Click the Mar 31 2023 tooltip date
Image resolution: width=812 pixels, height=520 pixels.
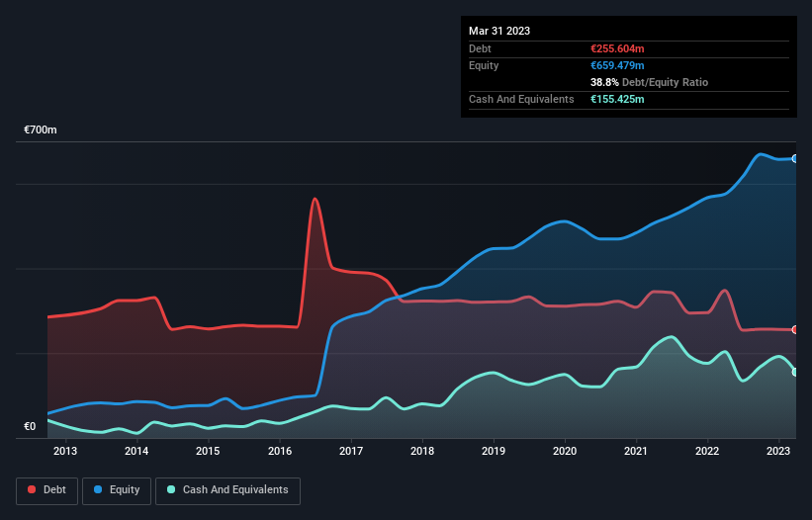pos(499,31)
